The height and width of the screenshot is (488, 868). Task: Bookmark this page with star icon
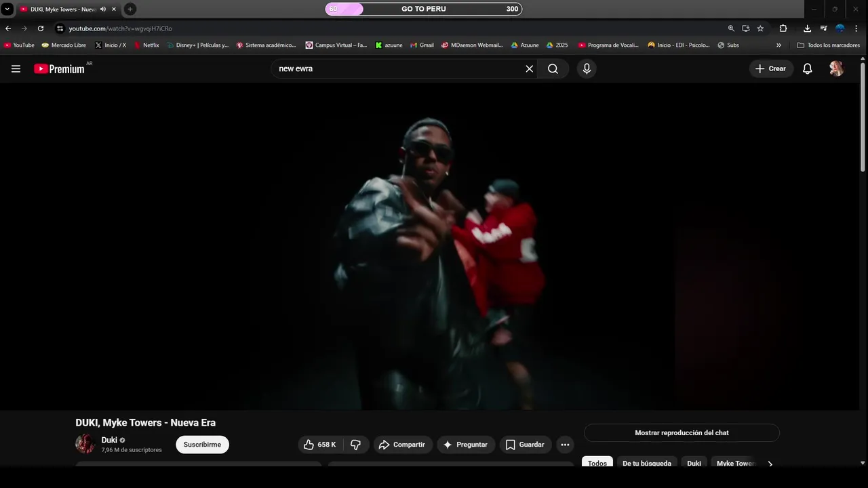761,28
